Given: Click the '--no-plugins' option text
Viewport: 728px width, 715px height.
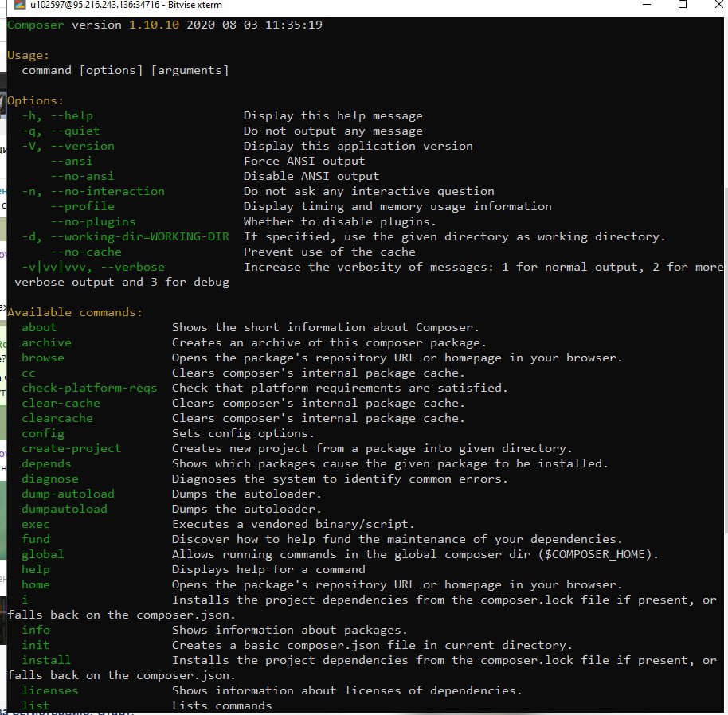Looking at the screenshot, I should (x=93, y=222).
